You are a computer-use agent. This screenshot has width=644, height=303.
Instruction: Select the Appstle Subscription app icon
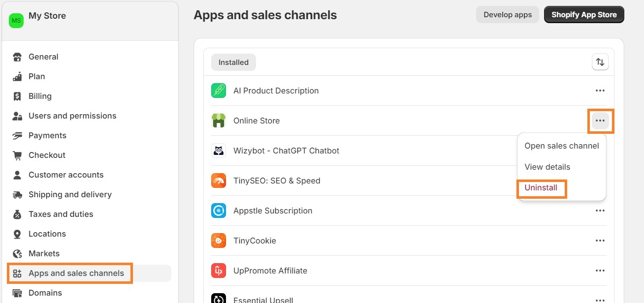218,211
